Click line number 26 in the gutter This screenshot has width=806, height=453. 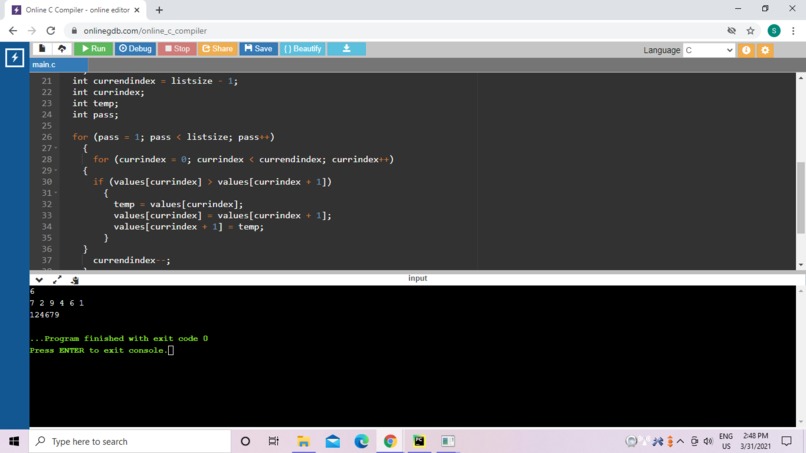[x=47, y=137]
